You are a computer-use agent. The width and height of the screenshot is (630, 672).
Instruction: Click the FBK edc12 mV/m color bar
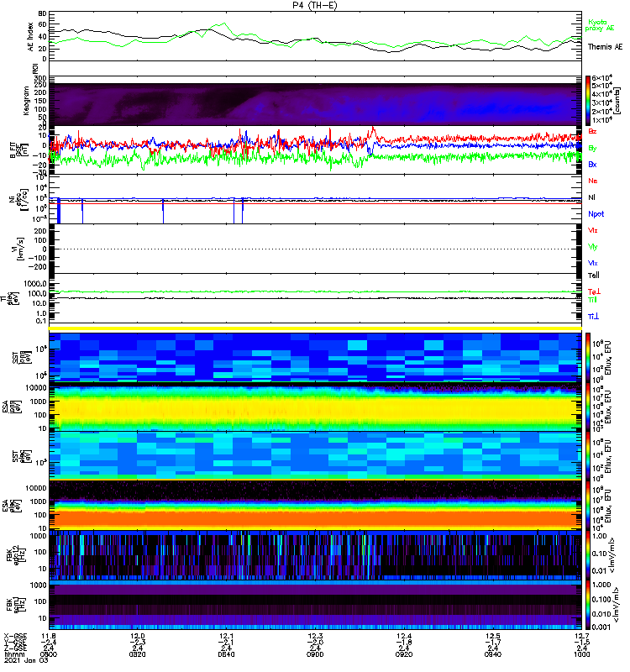point(587,554)
